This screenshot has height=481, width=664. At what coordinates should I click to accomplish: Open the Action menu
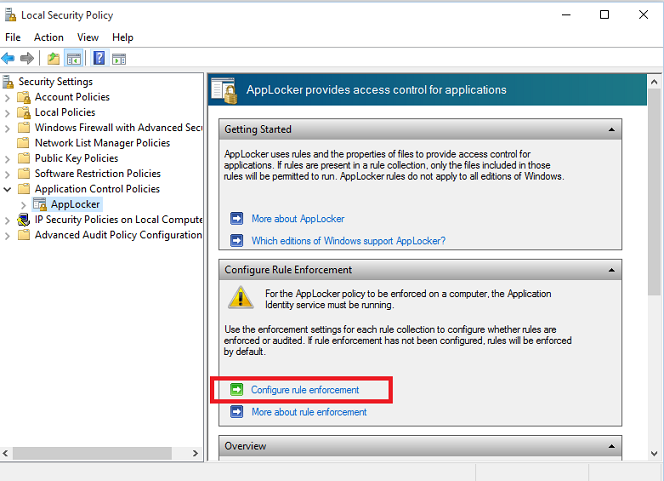click(x=48, y=38)
